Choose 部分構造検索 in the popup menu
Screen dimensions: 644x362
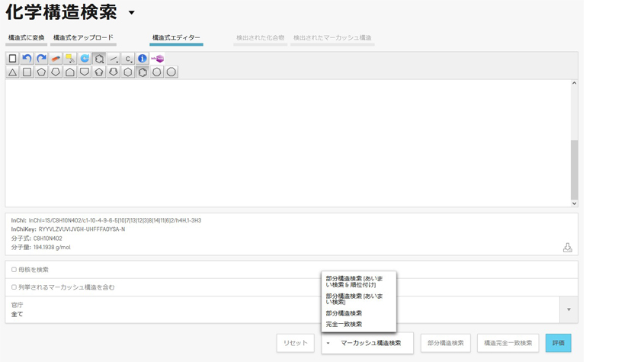[x=344, y=313]
